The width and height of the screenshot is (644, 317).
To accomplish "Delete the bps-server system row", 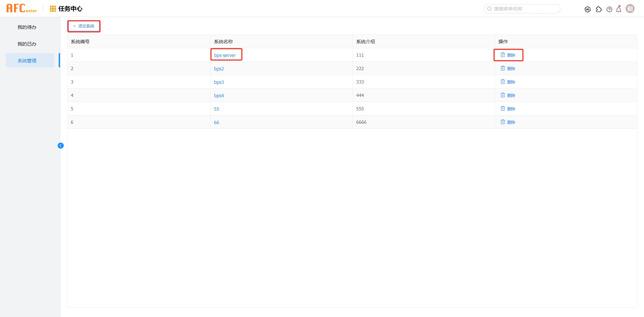I will click(x=508, y=55).
